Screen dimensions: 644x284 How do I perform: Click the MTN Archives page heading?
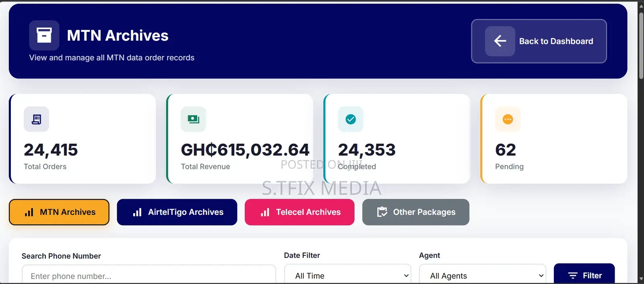(x=118, y=35)
